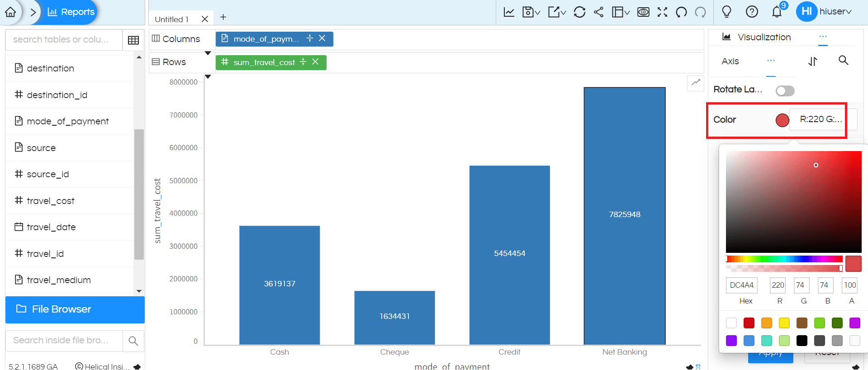Collapse the Rows shelf arrow

click(208, 76)
